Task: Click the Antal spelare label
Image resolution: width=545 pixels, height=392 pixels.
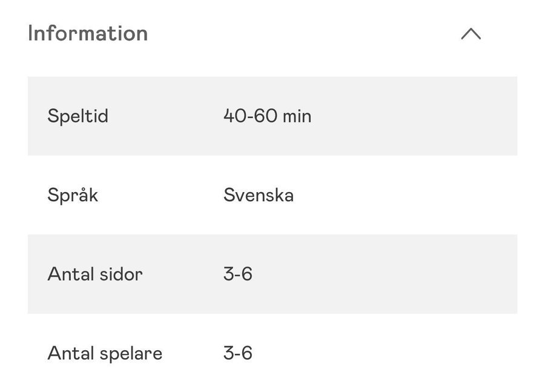Action: [105, 353]
